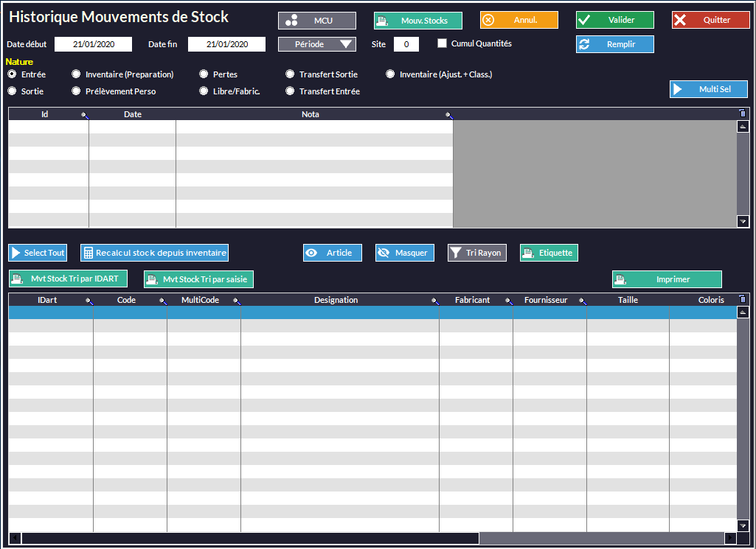Click the refresh icon on Remplir
The image size is (756, 549).
584,44
